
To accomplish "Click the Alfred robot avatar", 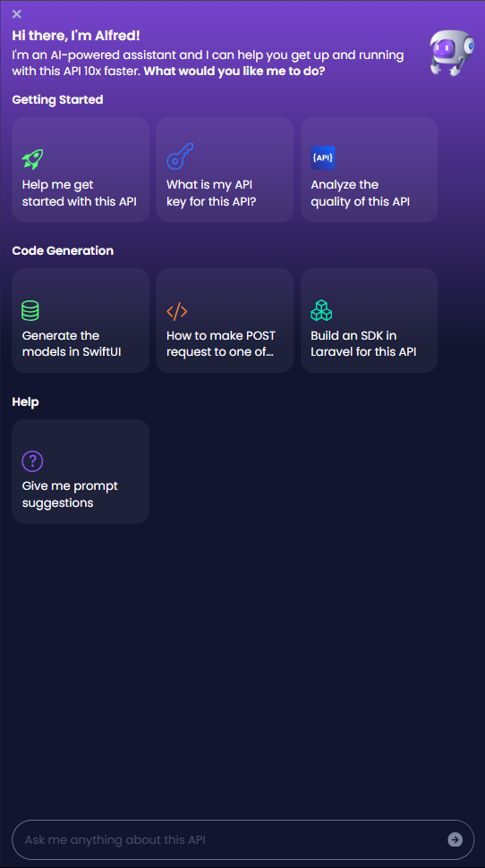I will click(x=452, y=53).
